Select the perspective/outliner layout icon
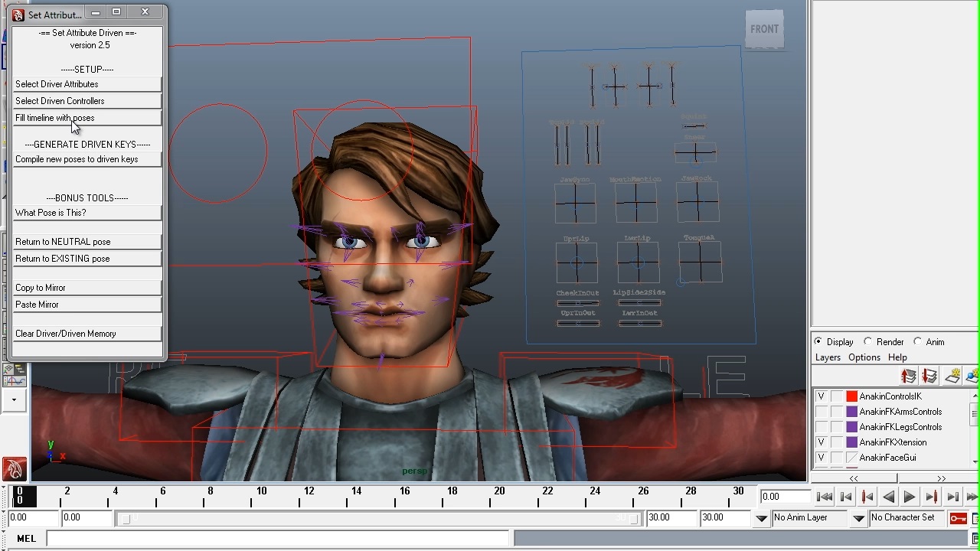The image size is (980, 551). tap(14, 369)
